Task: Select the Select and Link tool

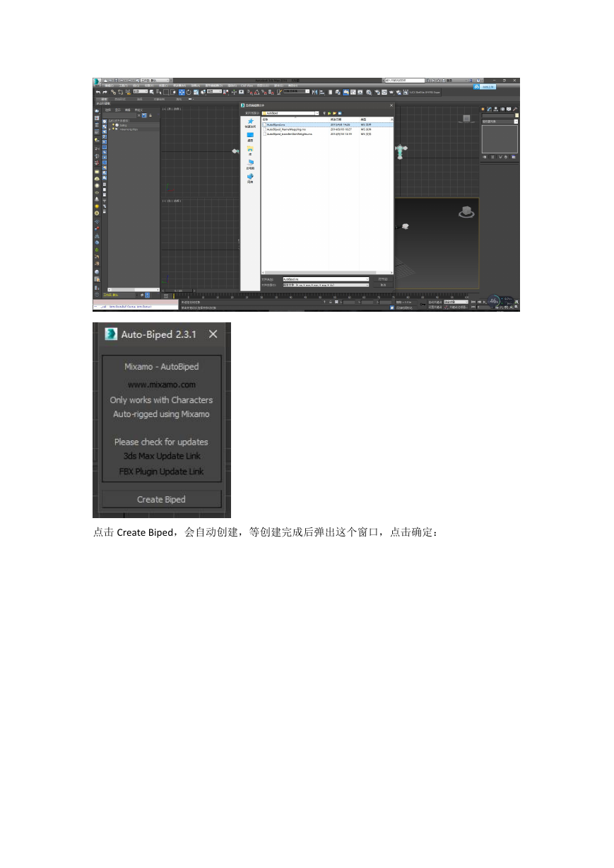Action: coord(113,92)
